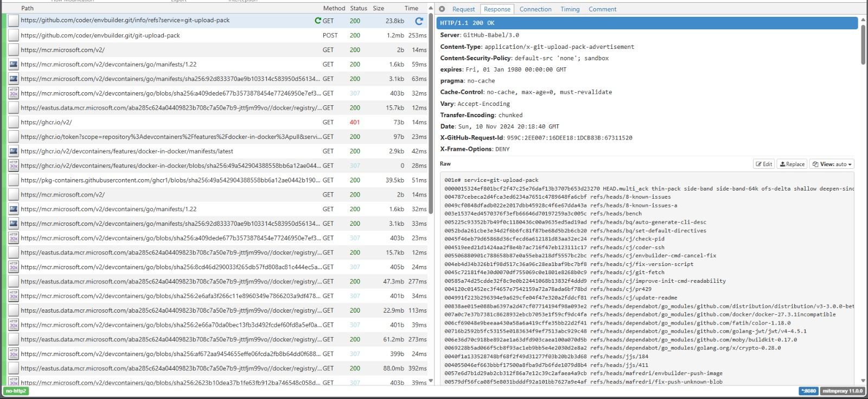Select the ghcr.io token scope flow
The width and height of the screenshot is (868, 399).
click(x=217, y=137)
